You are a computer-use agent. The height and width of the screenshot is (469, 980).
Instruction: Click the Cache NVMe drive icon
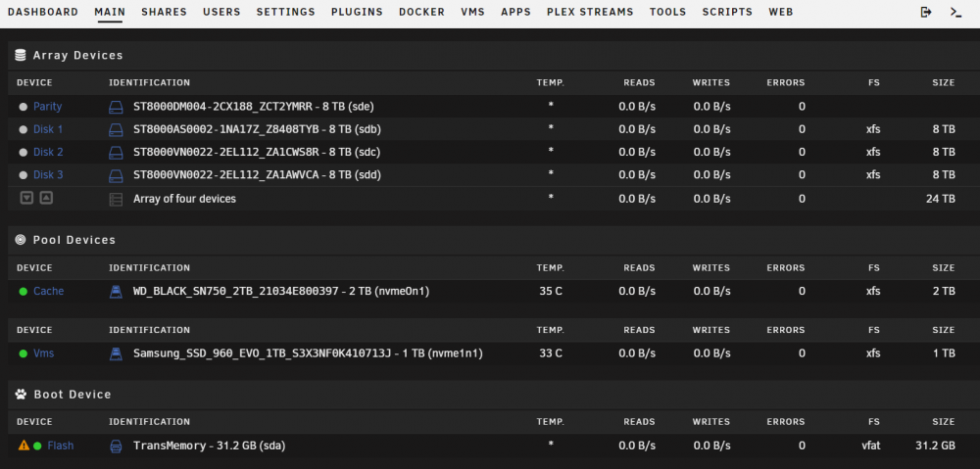116,292
